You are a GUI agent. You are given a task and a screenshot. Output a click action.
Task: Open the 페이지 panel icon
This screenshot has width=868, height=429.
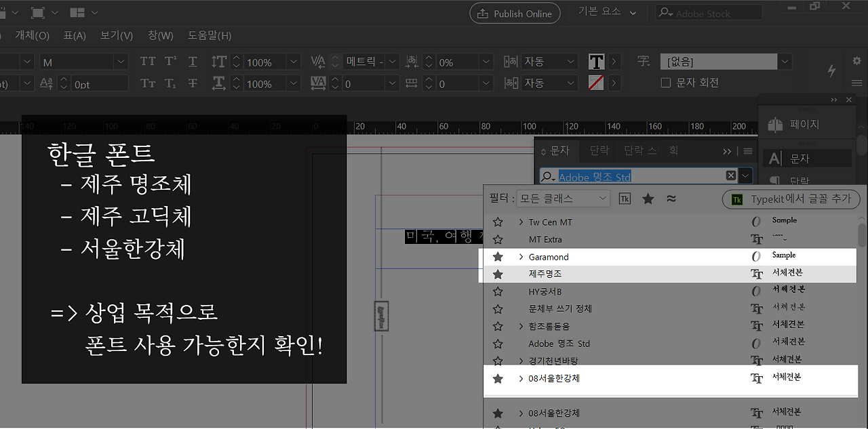click(x=775, y=125)
